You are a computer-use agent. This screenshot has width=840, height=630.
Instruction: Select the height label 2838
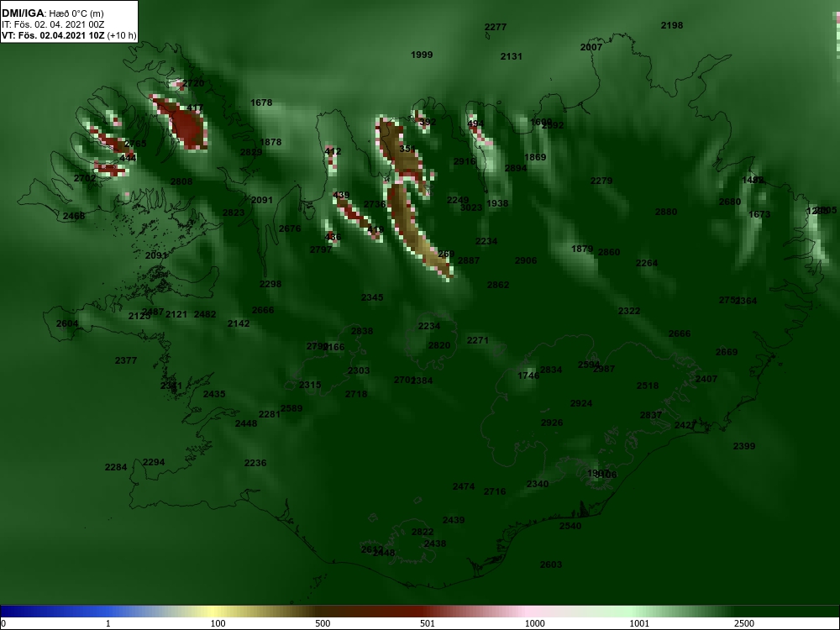coord(362,331)
